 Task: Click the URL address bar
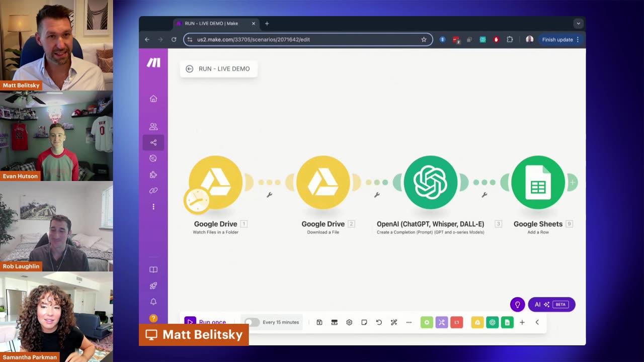[x=308, y=40]
